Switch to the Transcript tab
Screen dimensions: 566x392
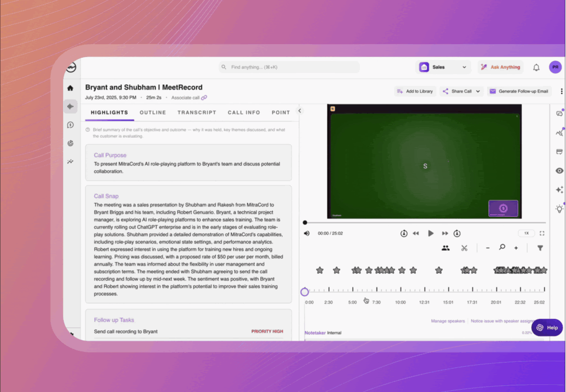(x=197, y=112)
